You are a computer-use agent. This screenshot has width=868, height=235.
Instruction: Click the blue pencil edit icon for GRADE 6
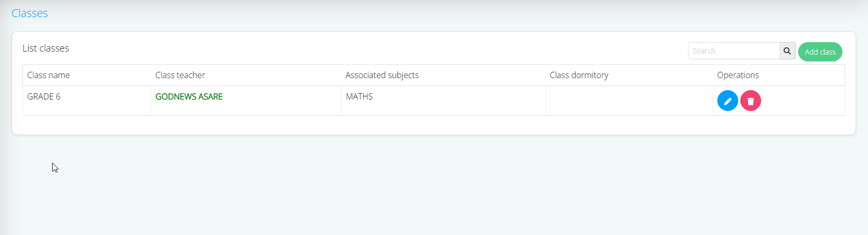[727, 101]
